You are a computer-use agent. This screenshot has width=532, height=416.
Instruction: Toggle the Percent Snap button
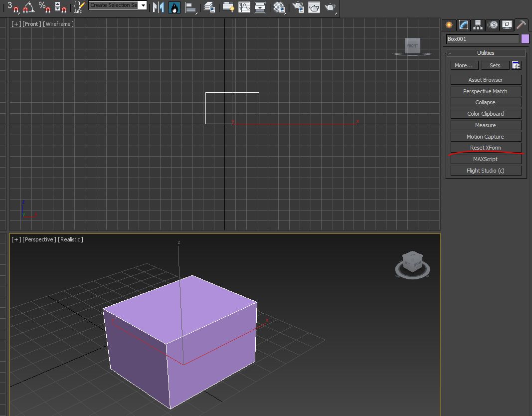(44, 7)
